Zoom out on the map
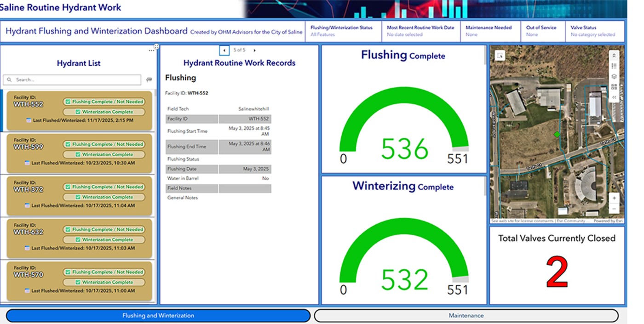 (614, 209)
